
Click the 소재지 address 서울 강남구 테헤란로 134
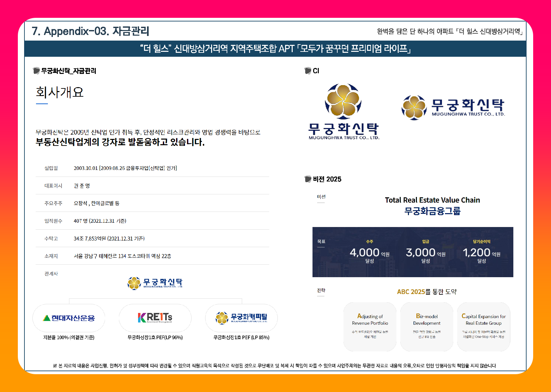tap(122, 256)
